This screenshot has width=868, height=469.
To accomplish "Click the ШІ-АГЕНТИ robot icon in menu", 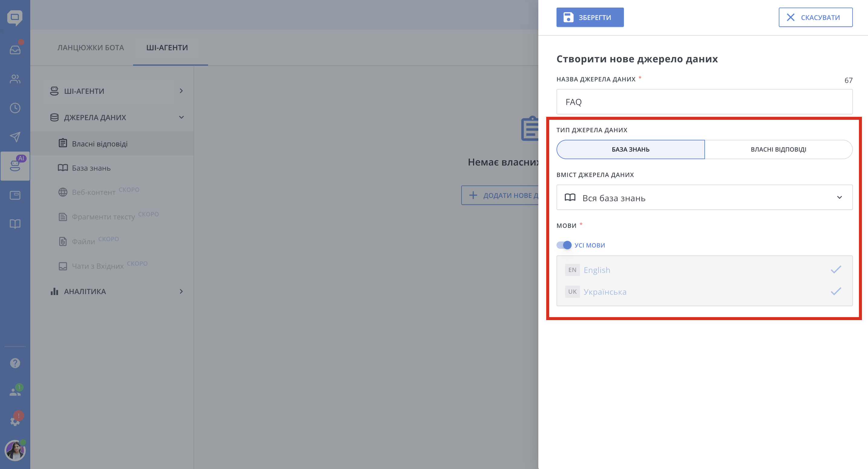I will (54, 91).
